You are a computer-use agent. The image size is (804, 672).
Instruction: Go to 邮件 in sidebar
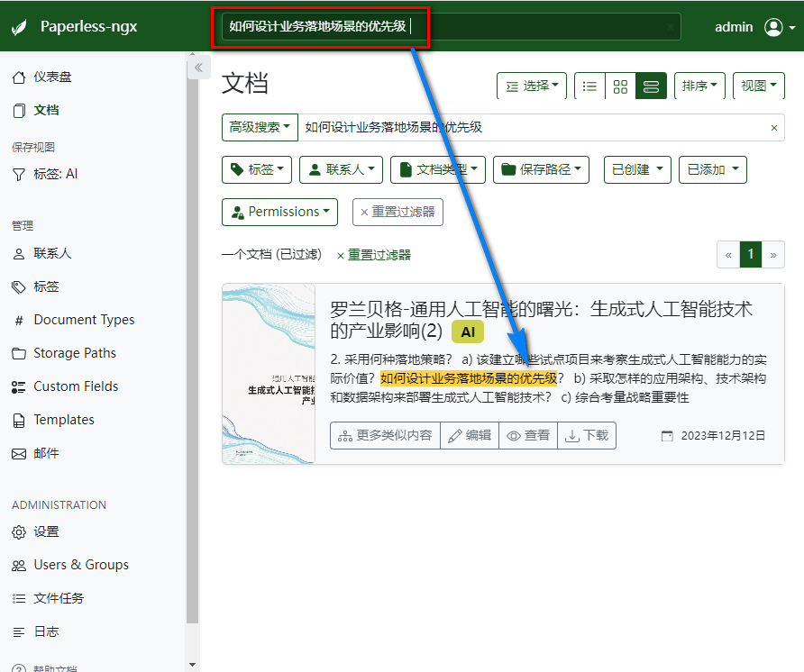click(46, 453)
